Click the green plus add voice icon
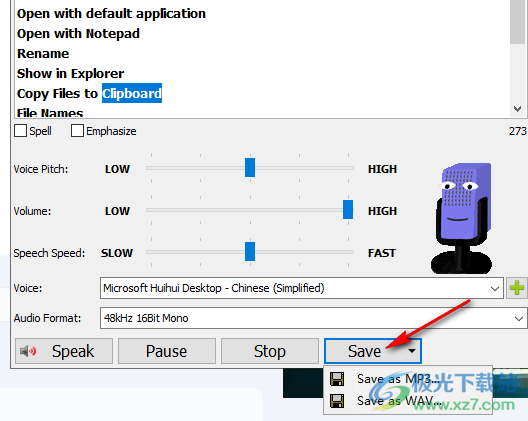The height and width of the screenshot is (421, 528). (517, 288)
